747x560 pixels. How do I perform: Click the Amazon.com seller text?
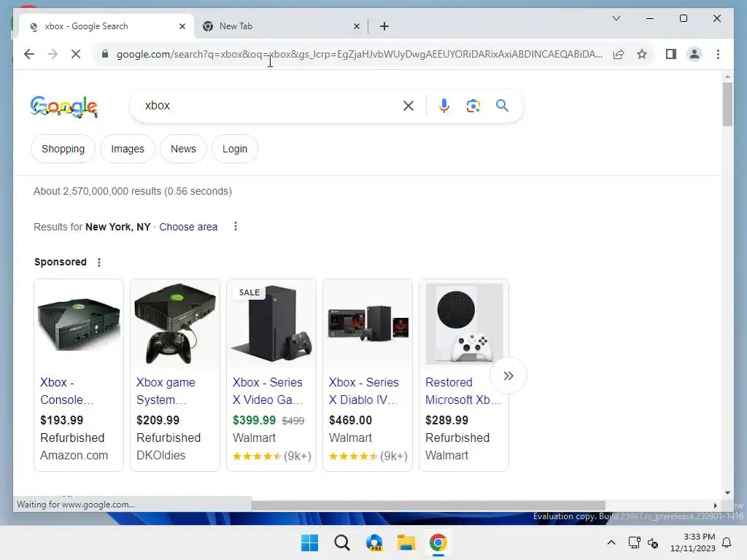(x=74, y=456)
